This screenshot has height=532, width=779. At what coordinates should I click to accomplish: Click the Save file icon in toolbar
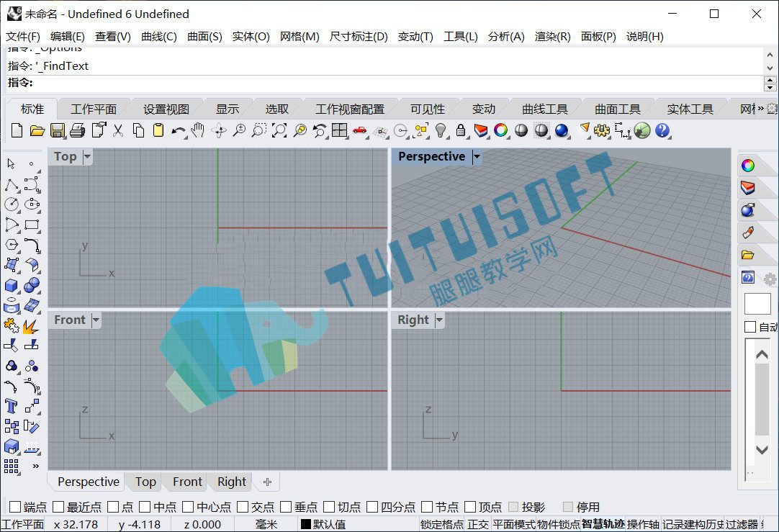57,130
